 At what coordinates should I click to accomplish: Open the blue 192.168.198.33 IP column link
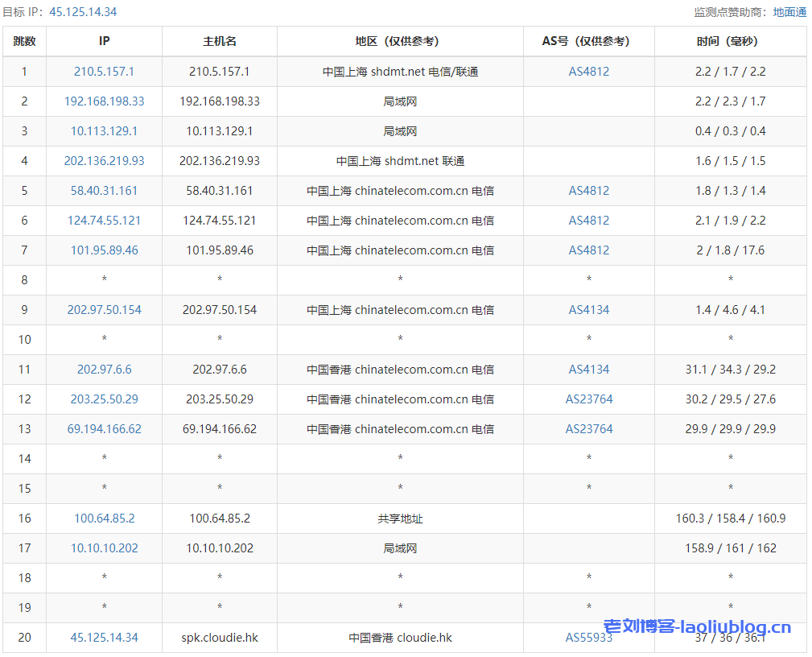coord(104,101)
